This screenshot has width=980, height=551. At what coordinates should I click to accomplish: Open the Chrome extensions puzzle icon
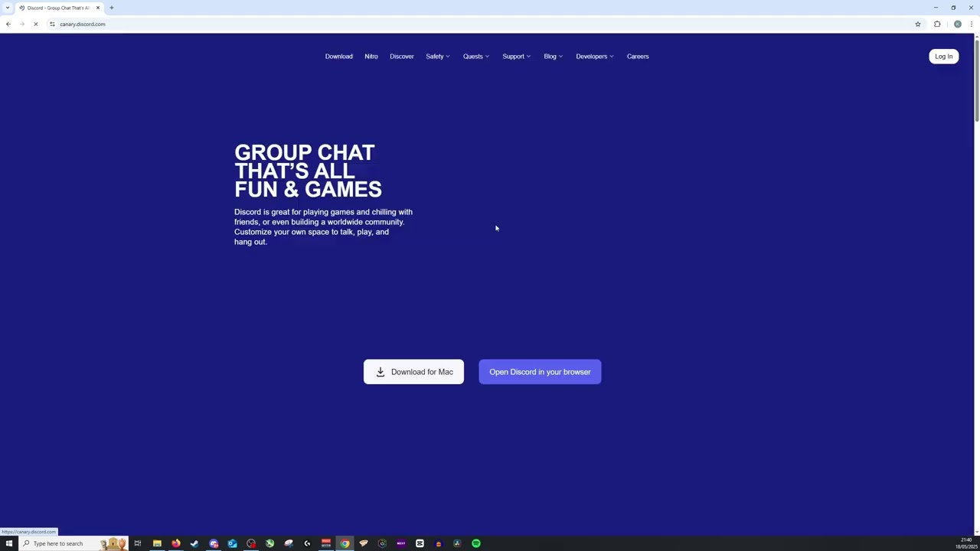[x=937, y=24]
